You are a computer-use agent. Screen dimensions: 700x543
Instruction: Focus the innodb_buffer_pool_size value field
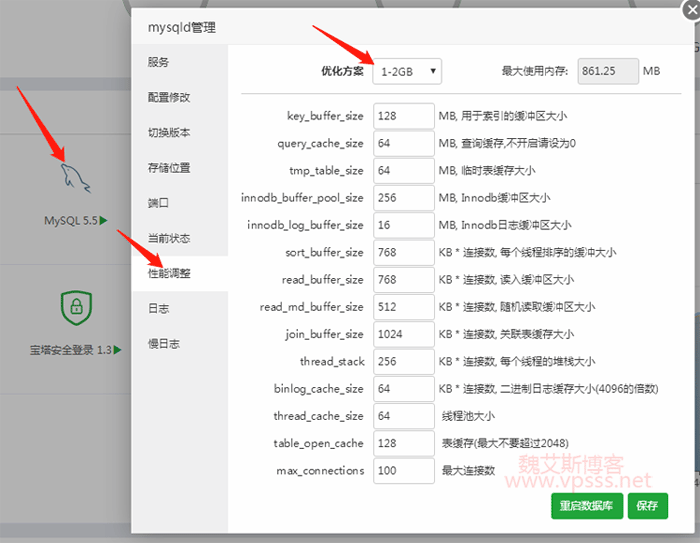point(403,198)
